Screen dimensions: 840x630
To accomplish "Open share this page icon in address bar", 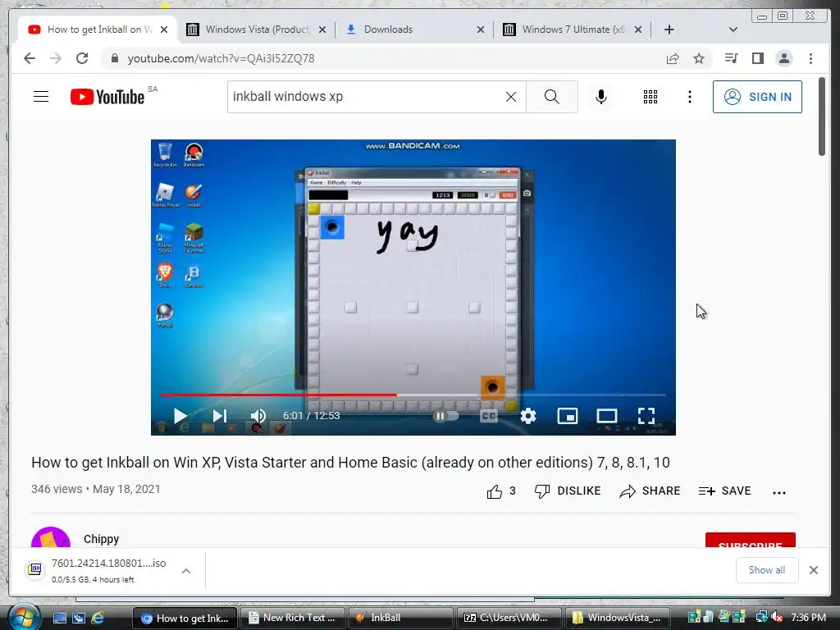I will tap(673, 58).
